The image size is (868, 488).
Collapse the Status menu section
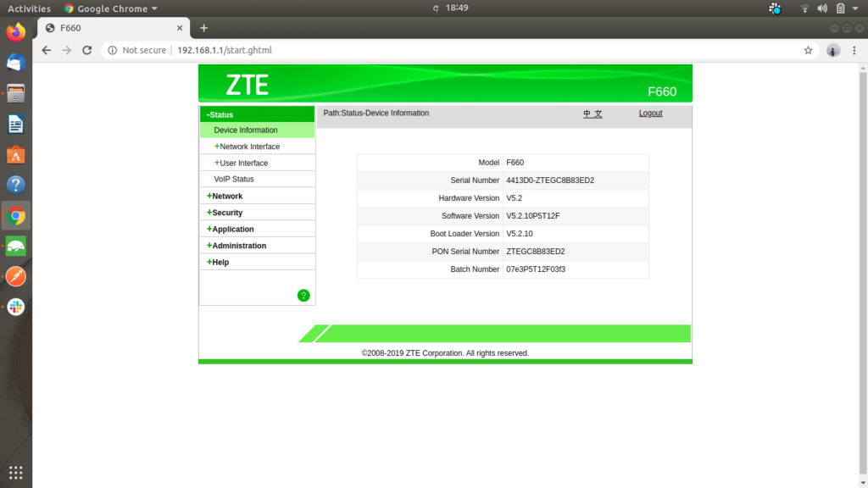[220, 114]
